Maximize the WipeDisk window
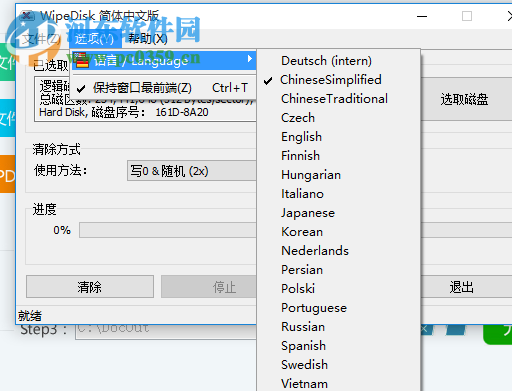Screen dimensions: 512x391 [x=467, y=16]
